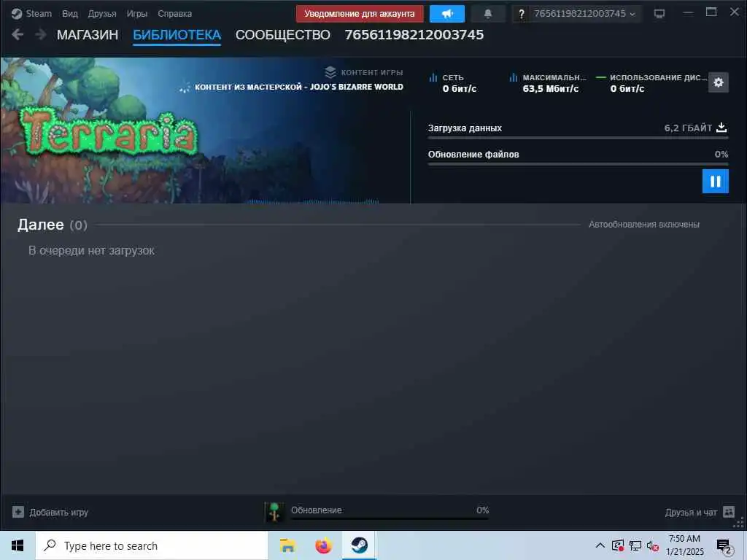Open the Windows Start menu
Screen dimensions: 747x560
click(18, 545)
